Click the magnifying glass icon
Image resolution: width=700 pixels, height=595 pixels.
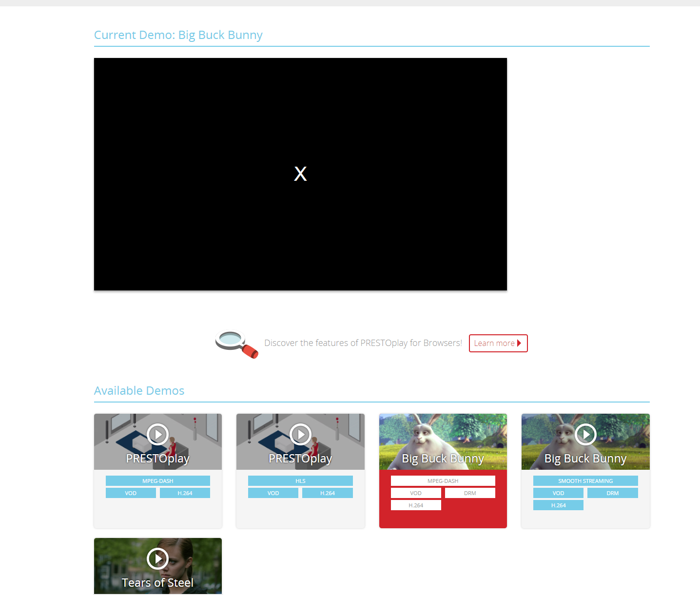pyautogui.click(x=236, y=344)
